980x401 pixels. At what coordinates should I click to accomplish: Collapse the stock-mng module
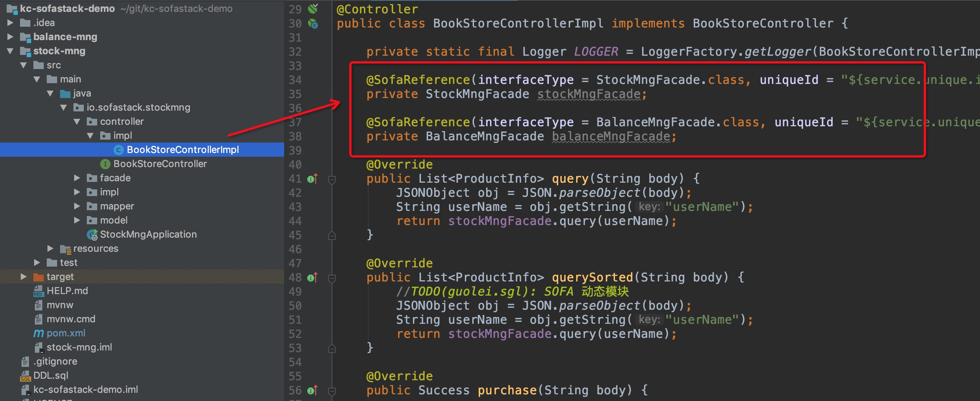pyautogui.click(x=10, y=51)
